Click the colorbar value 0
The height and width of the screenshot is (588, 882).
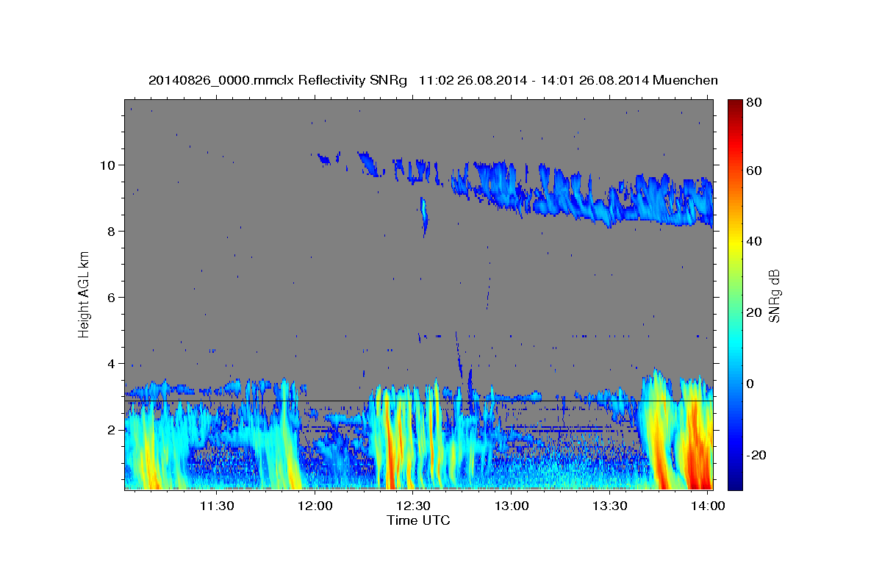click(750, 384)
